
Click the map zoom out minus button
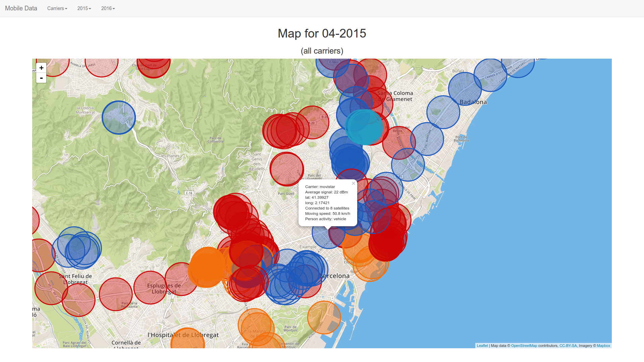(41, 78)
